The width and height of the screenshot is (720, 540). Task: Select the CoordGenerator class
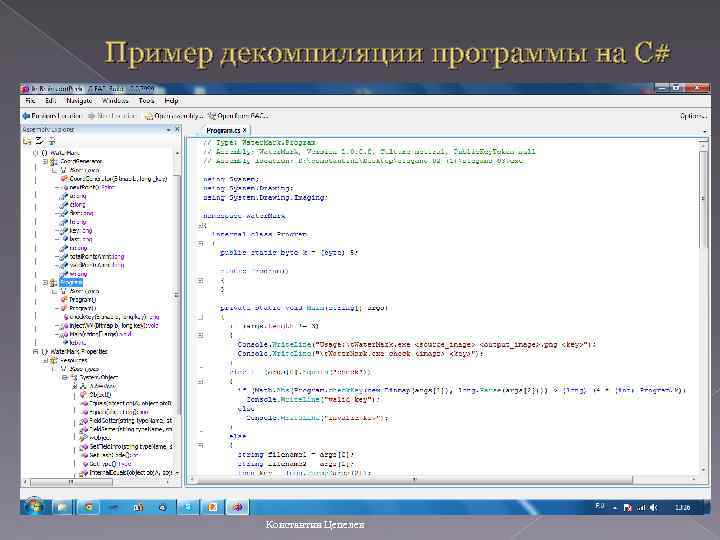click(x=81, y=162)
